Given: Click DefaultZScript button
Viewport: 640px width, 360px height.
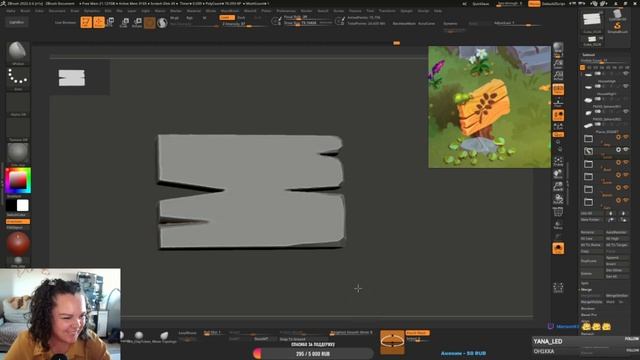Looking at the screenshot, I should [x=553, y=4].
